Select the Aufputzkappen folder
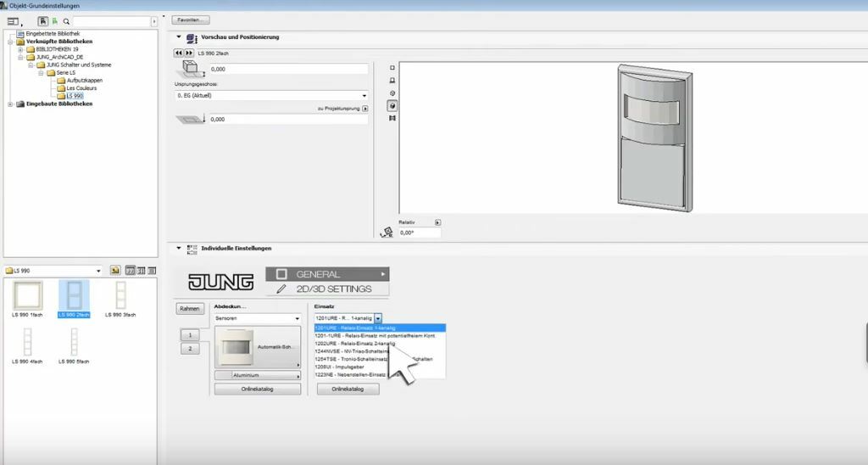Screen dimensions: 868x465 click(x=84, y=81)
